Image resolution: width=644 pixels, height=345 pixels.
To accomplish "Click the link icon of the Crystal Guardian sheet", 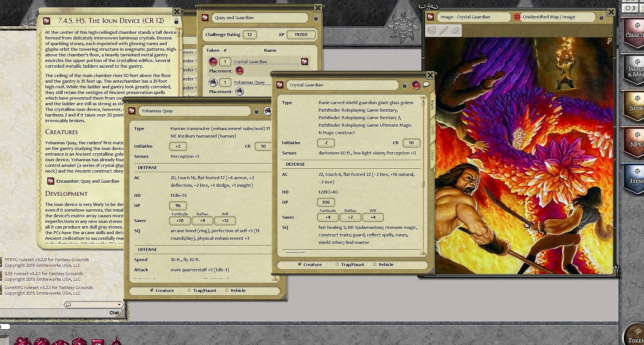I will point(280,85).
